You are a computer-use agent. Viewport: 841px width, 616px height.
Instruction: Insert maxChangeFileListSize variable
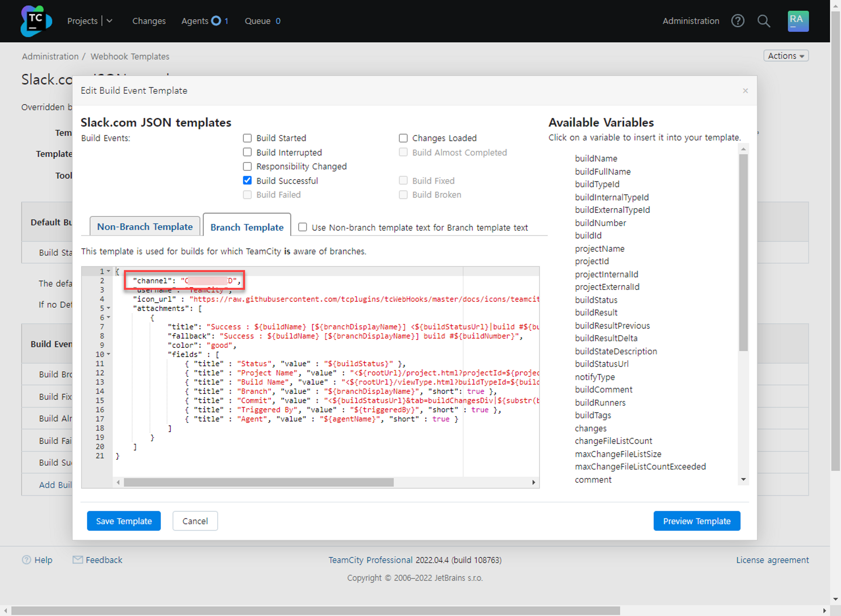[x=618, y=454]
